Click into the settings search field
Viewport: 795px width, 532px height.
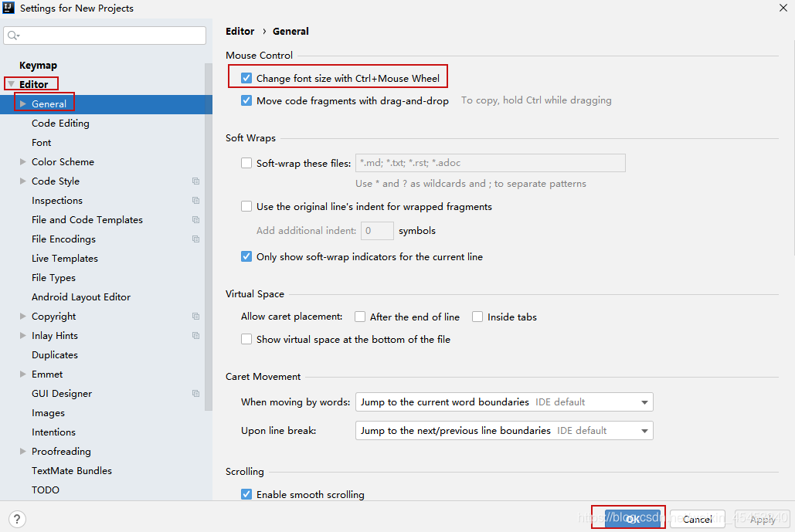click(x=104, y=36)
